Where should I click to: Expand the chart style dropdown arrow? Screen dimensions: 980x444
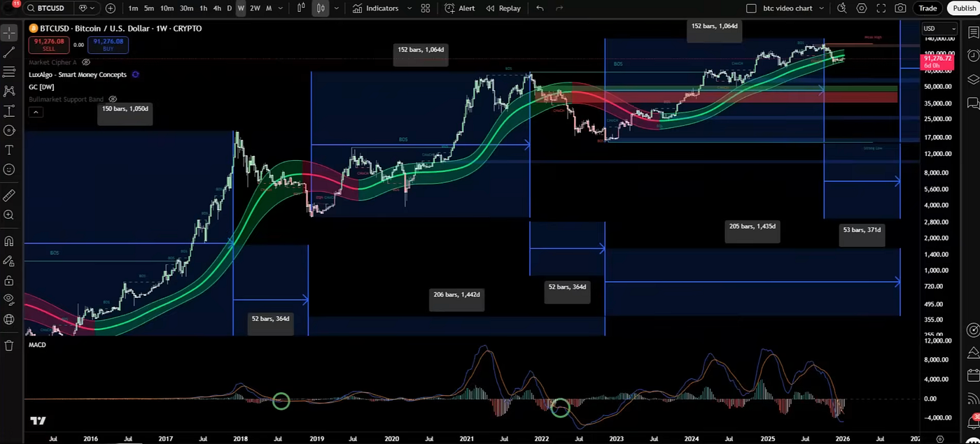337,8
